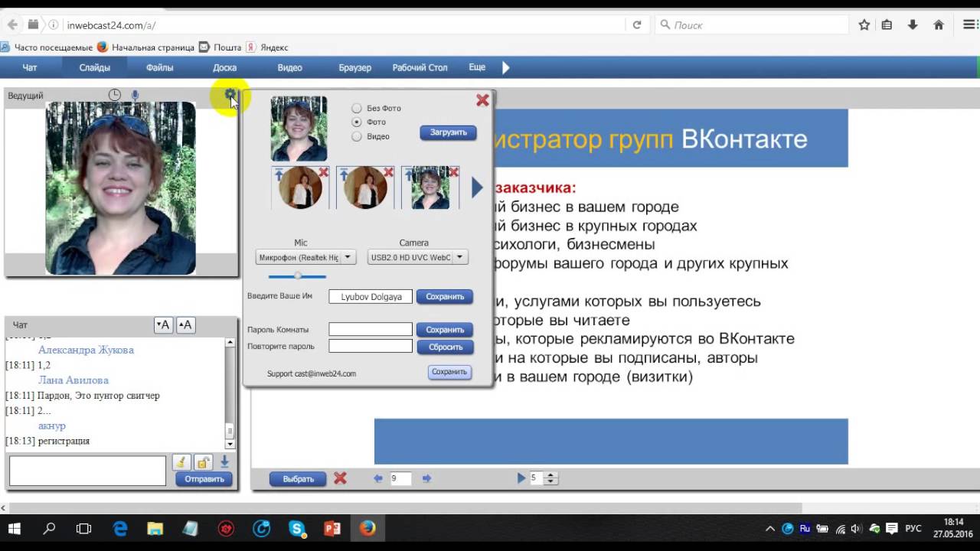Viewport: 980px width, 551px height.
Task: Open the Mic device dropdown
Action: 305,257
